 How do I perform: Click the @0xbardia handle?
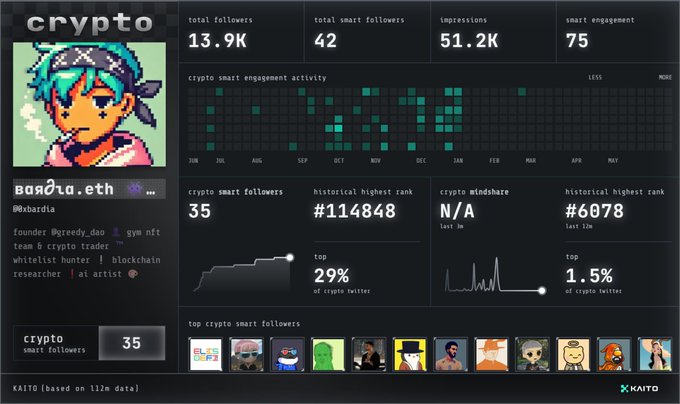(x=34, y=209)
